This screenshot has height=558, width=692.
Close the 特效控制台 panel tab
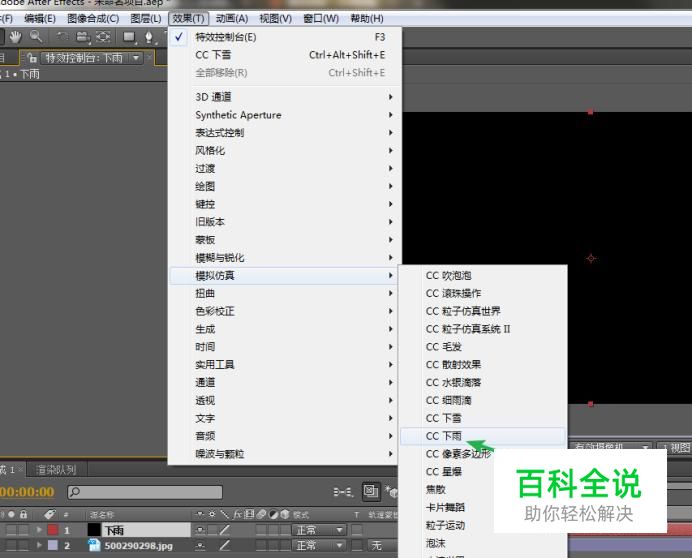click(x=150, y=57)
